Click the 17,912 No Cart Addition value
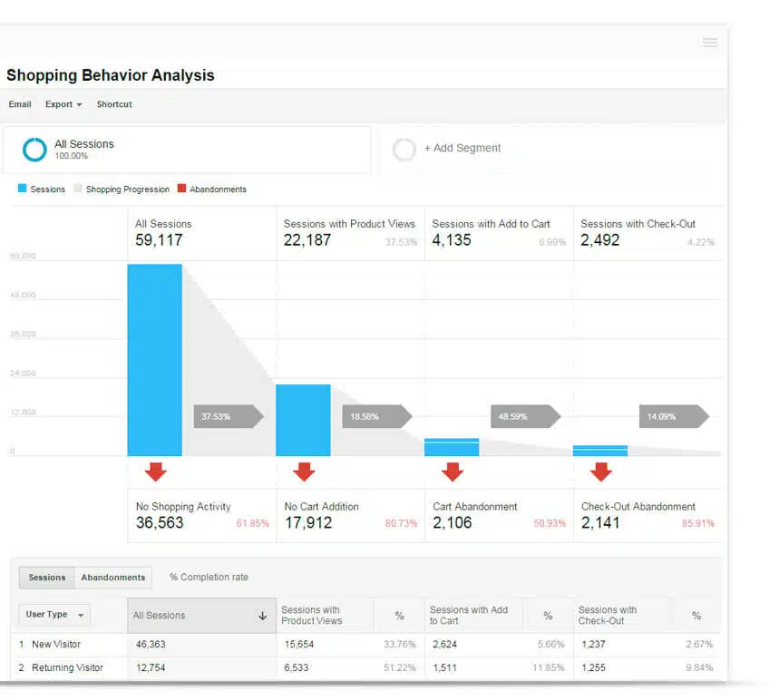Viewport: 779px width, 700px height. [x=308, y=522]
